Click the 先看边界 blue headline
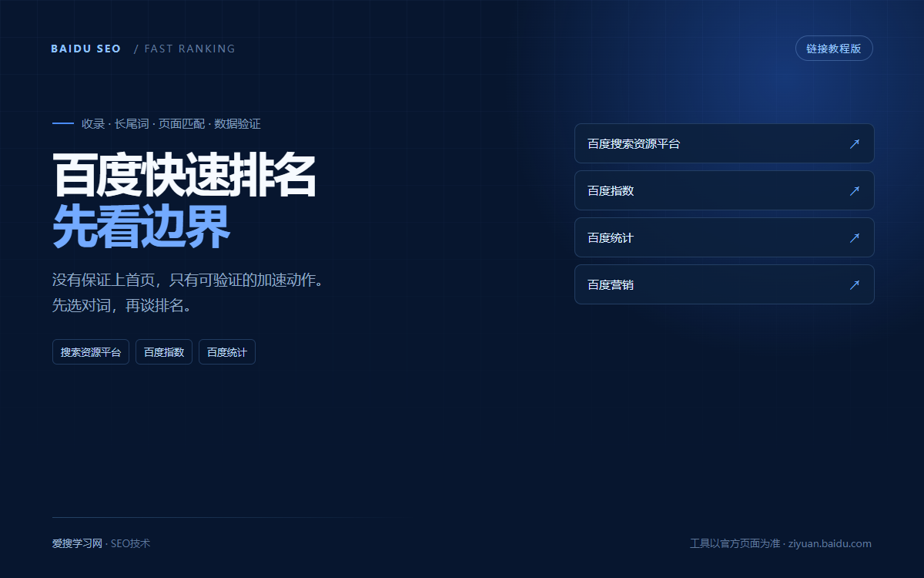Viewport: 924px width, 578px height. tap(141, 227)
